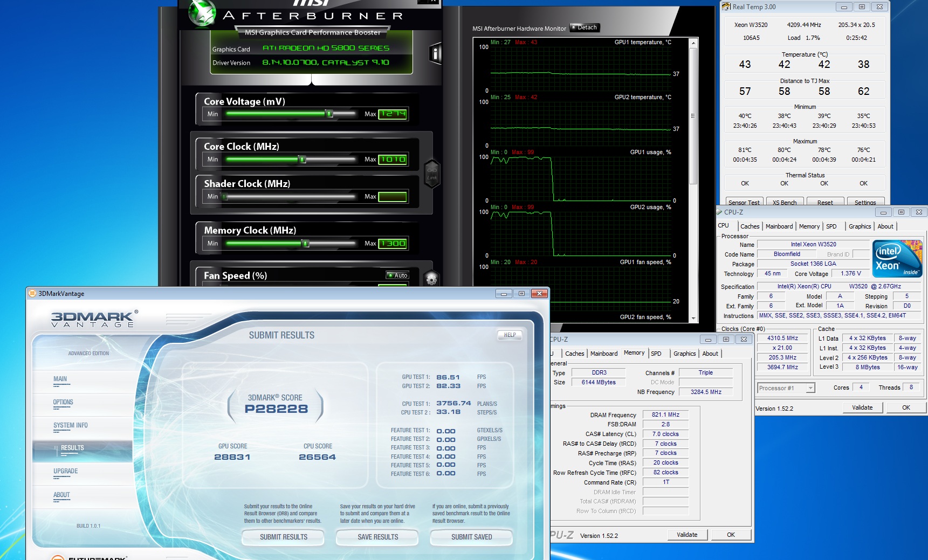Click OK in the memory CPU-Z window

click(x=731, y=535)
